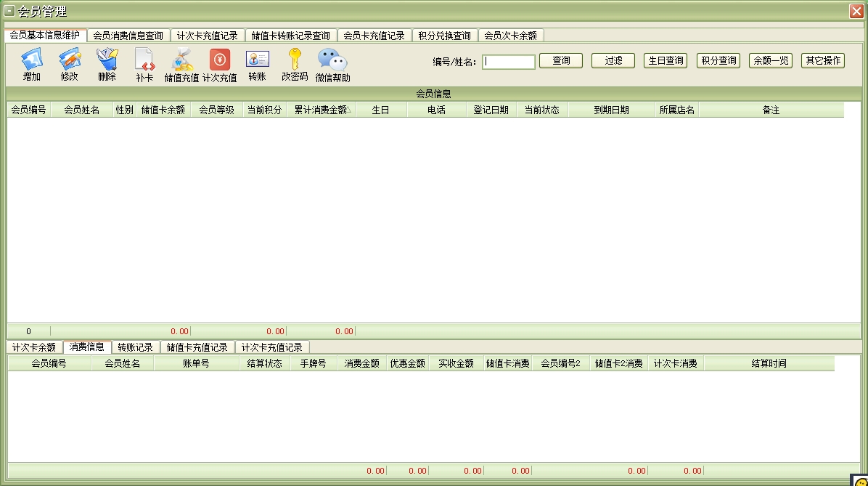Click the 查询 search button
Image resolution: width=868 pixels, height=486 pixels.
coord(561,61)
